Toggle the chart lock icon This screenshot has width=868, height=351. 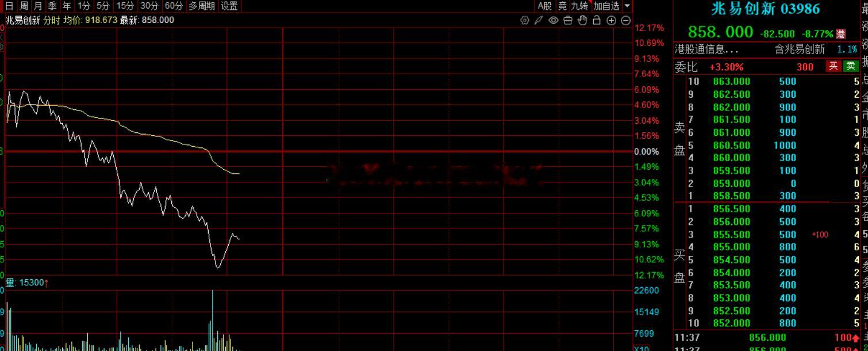coord(597,20)
